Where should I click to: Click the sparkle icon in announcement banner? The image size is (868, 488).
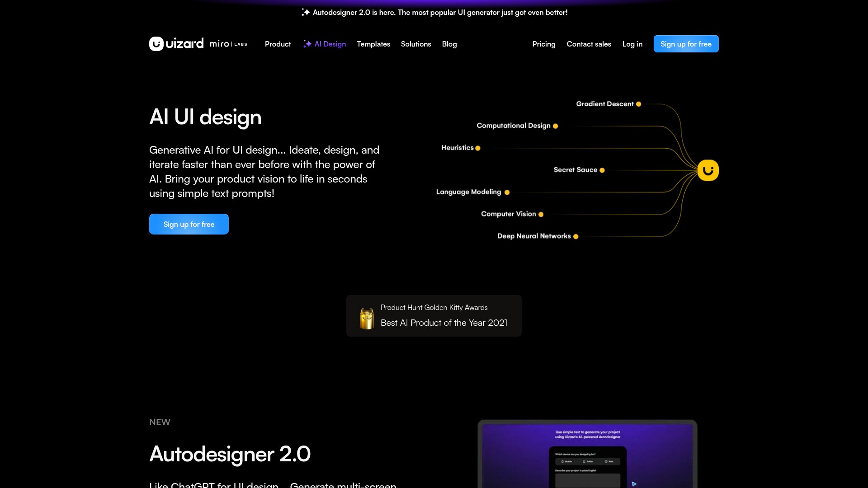306,13
